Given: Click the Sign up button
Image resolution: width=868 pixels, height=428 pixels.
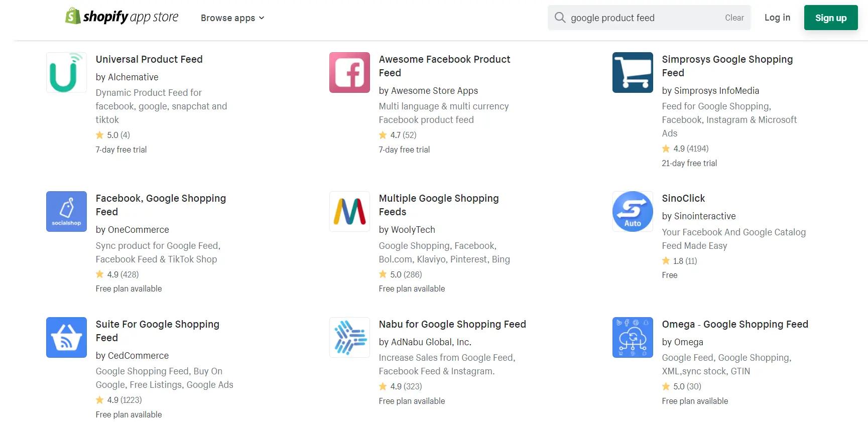Looking at the screenshot, I should pyautogui.click(x=830, y=18).
